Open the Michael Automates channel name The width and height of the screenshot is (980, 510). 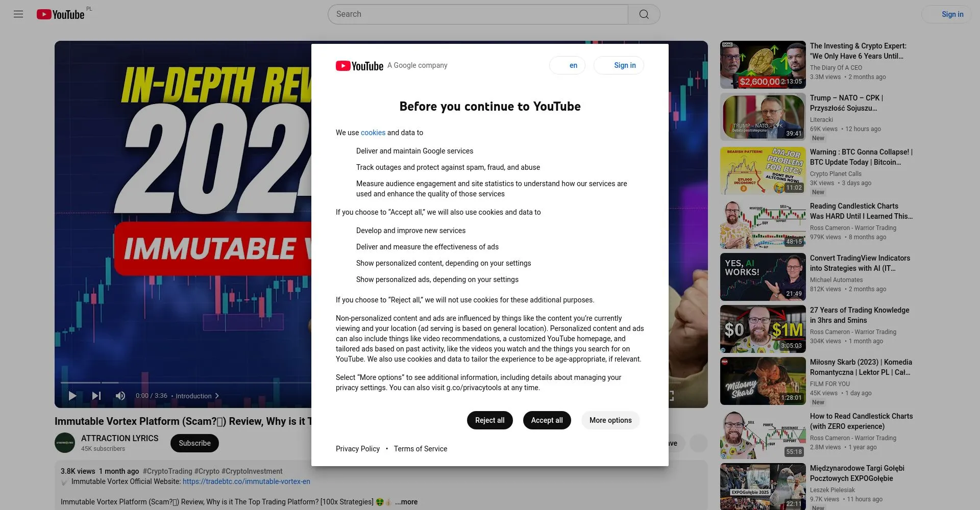[836, 280]
